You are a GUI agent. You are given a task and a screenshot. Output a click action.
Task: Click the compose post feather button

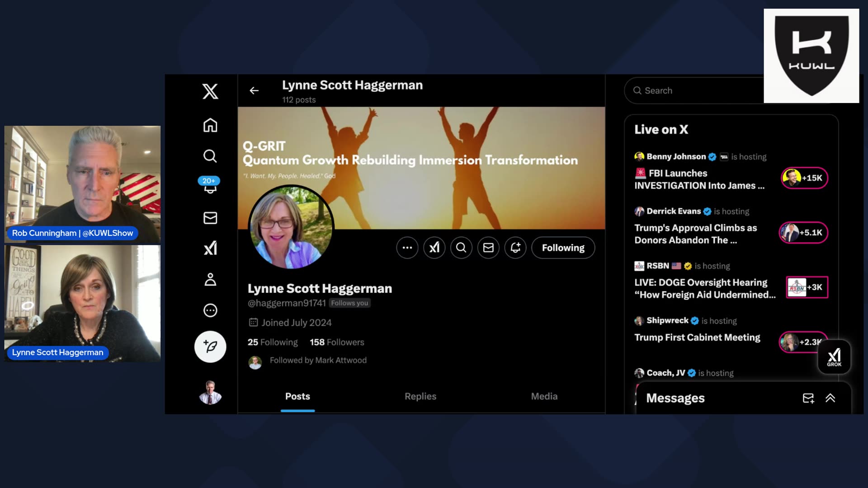[210, 347]
